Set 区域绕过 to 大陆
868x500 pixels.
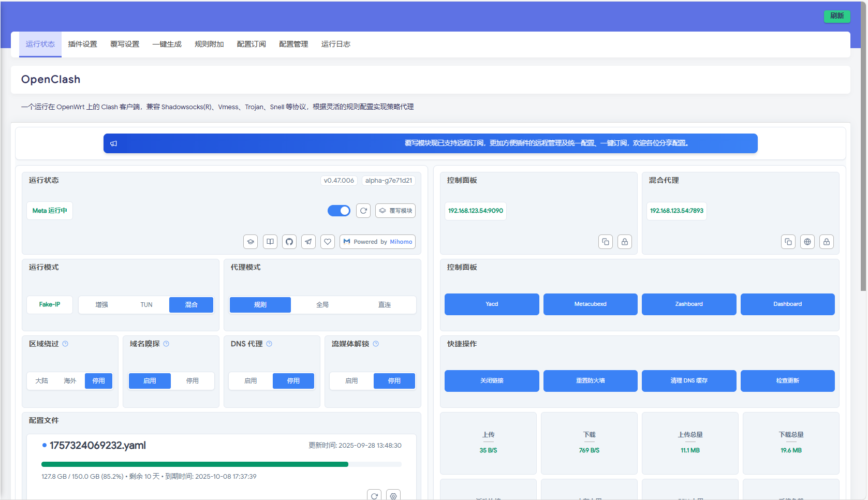tap(41, 381)
